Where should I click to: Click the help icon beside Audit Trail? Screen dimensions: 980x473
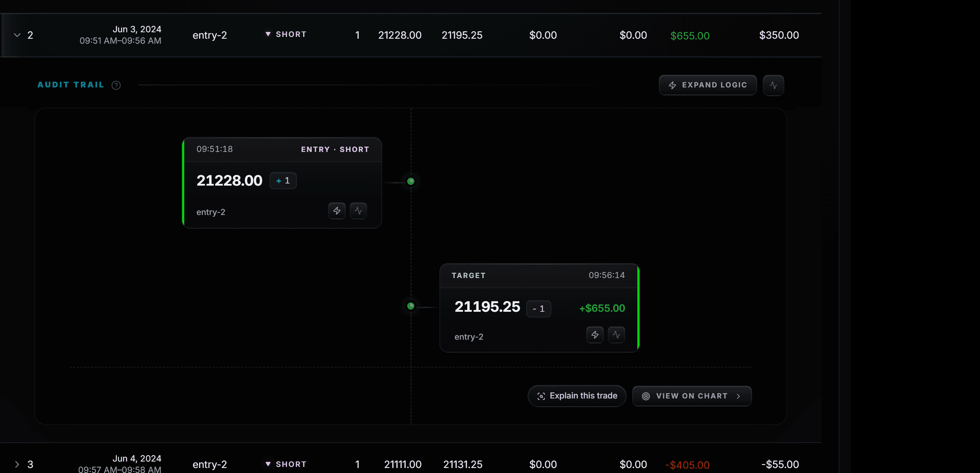[116, 85]
